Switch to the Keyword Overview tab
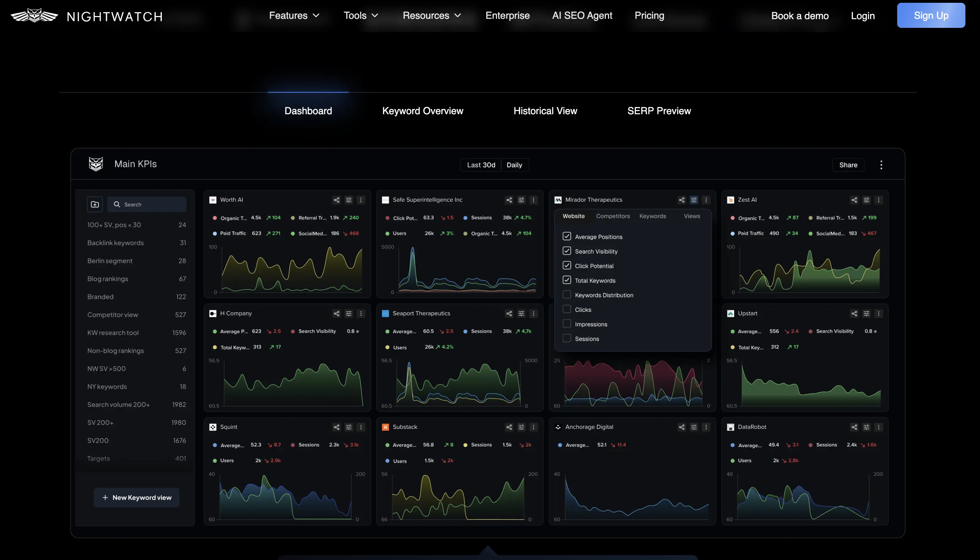Screen dimensions: 980x560 coord(422,111)
